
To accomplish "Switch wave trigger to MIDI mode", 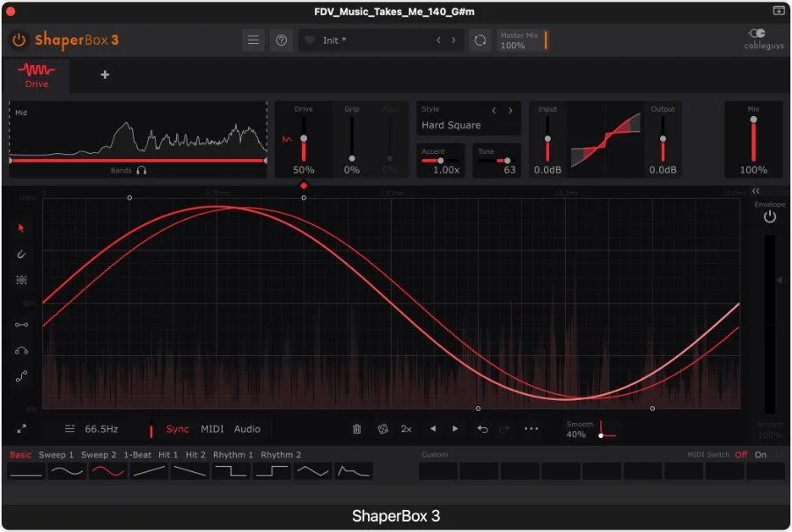I will coord(211,428).
